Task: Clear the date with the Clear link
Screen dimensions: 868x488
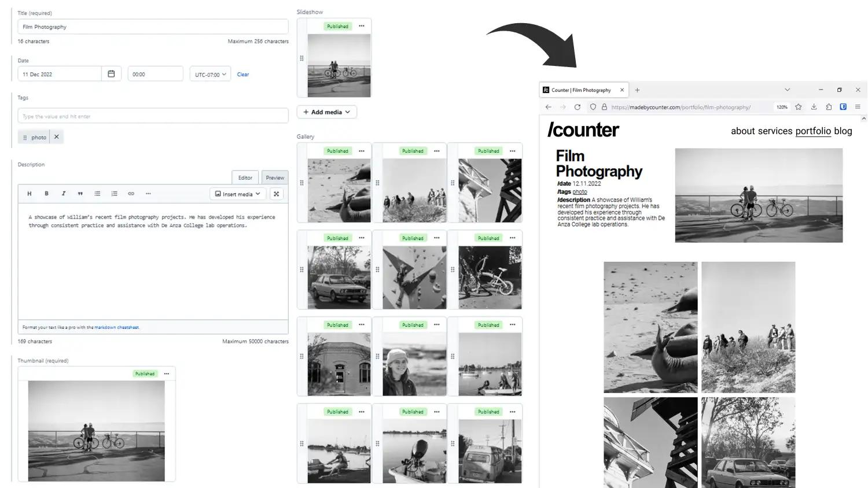Action: (x=243, y=75)
